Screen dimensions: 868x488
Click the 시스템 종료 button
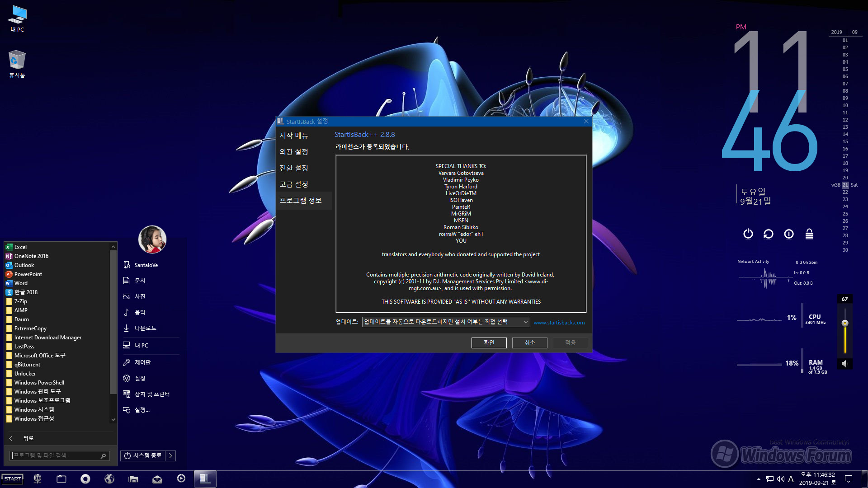(x=143, y=456)
